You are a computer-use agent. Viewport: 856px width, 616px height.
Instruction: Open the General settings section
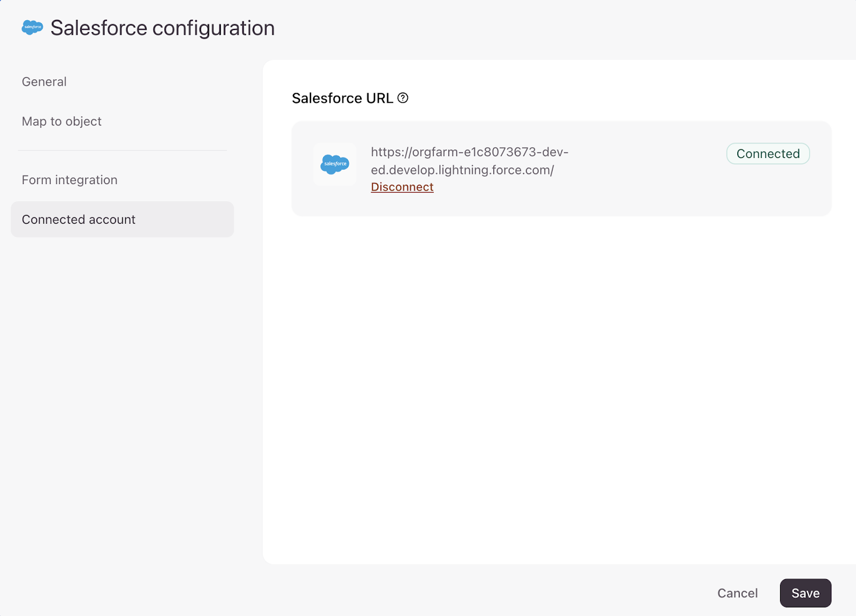pyautogui.click(x=44, y=82)
